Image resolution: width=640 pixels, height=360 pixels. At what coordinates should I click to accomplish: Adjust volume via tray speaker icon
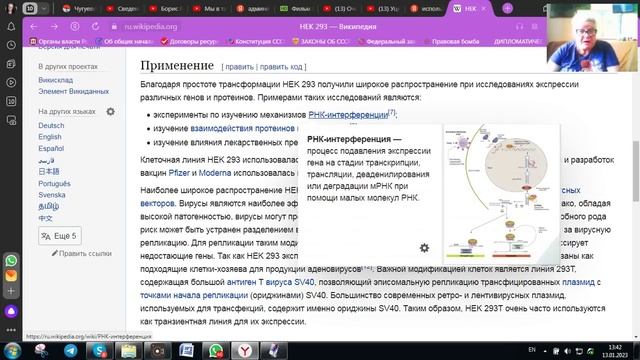tap(568, 351)
